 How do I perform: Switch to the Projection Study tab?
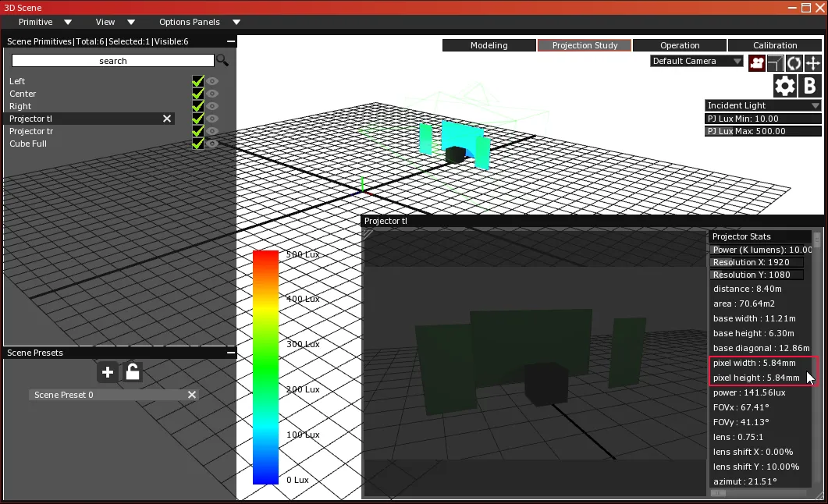pos(585,45)
